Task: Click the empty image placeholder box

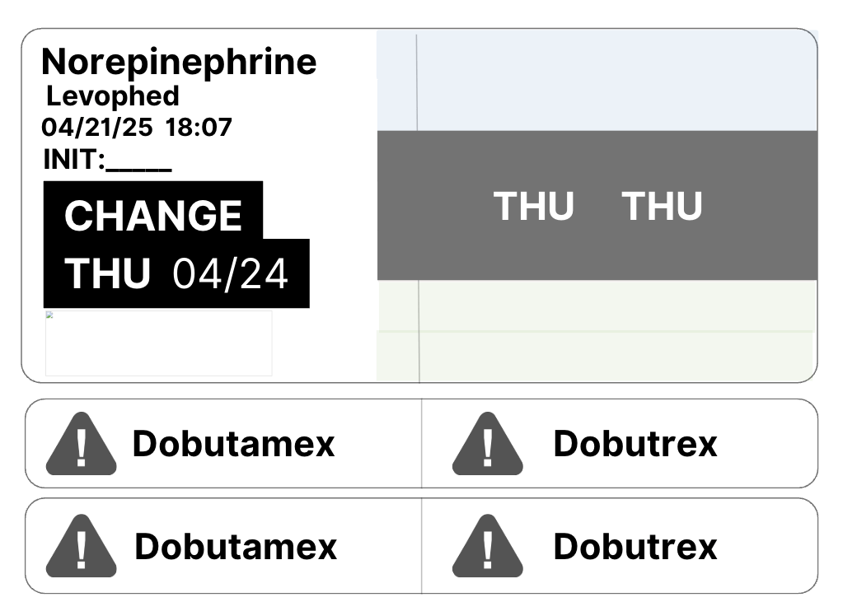Action: click(x=158, y=343)
